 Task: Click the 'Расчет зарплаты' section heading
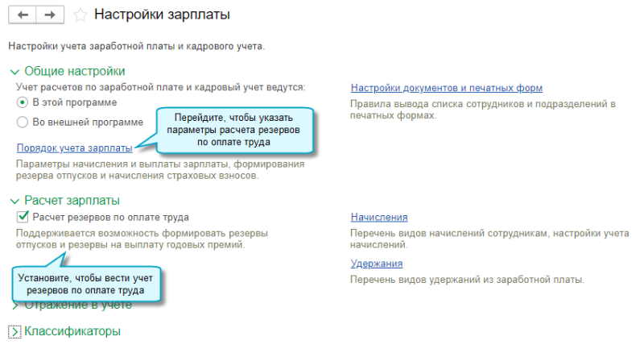pos(72,200)
